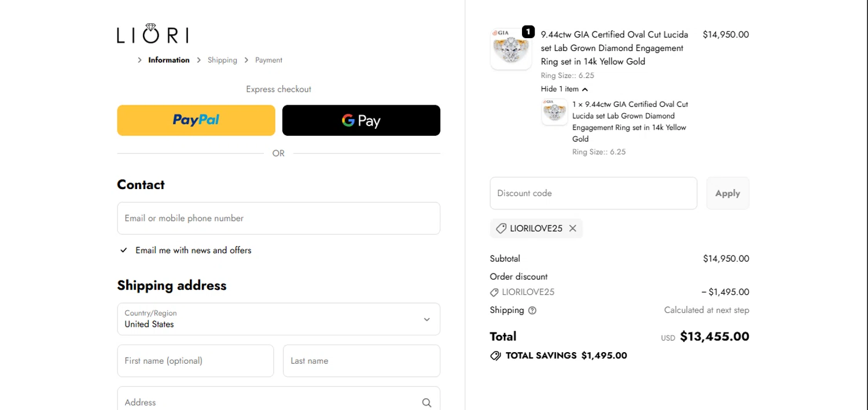Click the tag icon beside Order discount LIORILOVE25
The height and width of the screenshot is (410, 868).
tap(494, 293)
